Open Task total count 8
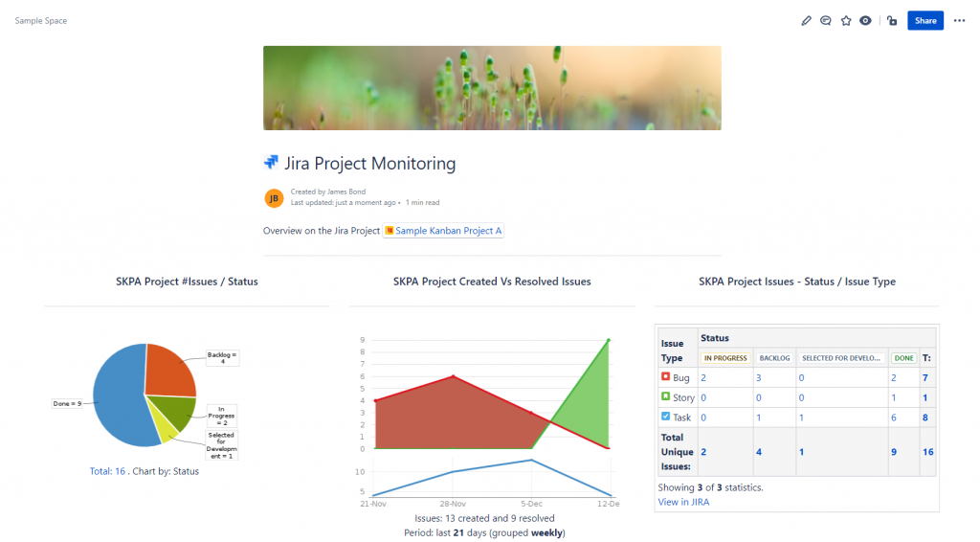980x542 pixels. tap(925, 418)
